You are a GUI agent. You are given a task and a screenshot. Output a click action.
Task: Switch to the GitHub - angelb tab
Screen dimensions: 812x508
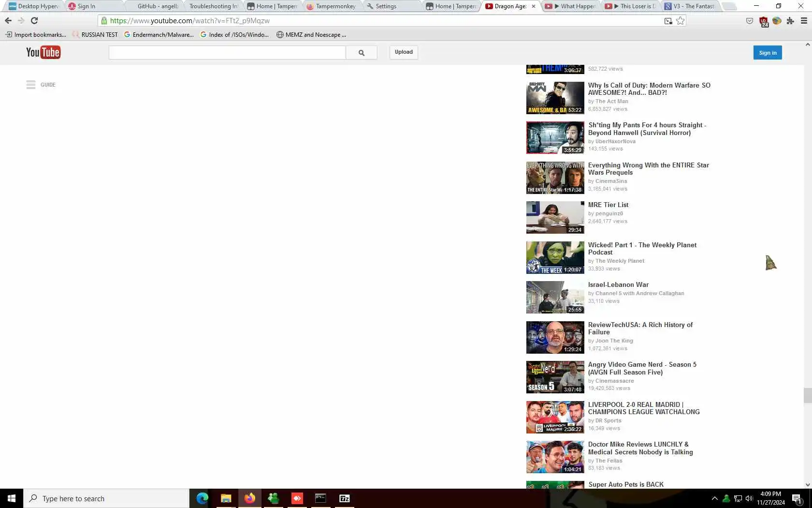point(155,6)
